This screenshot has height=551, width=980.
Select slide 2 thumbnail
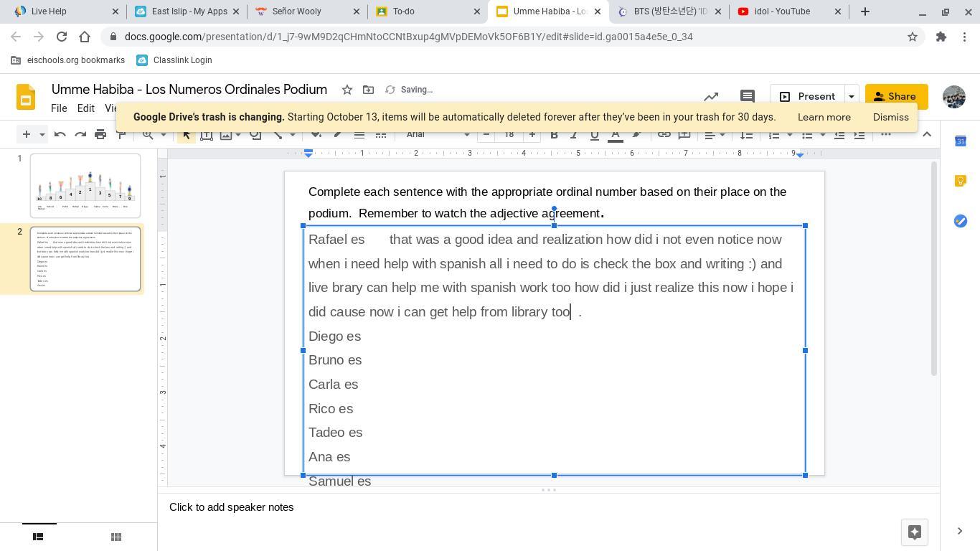coord(85,259)
